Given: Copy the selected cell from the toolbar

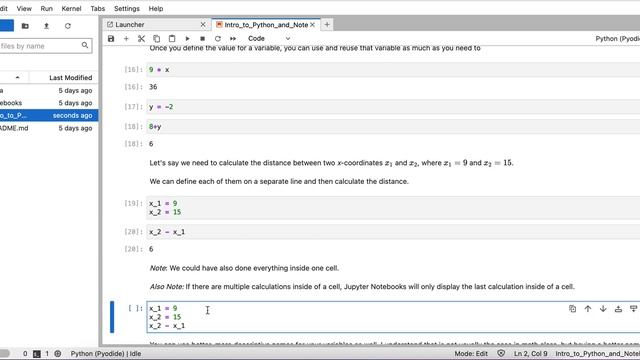Looking at the screenshot, I should tap(156, 38).
